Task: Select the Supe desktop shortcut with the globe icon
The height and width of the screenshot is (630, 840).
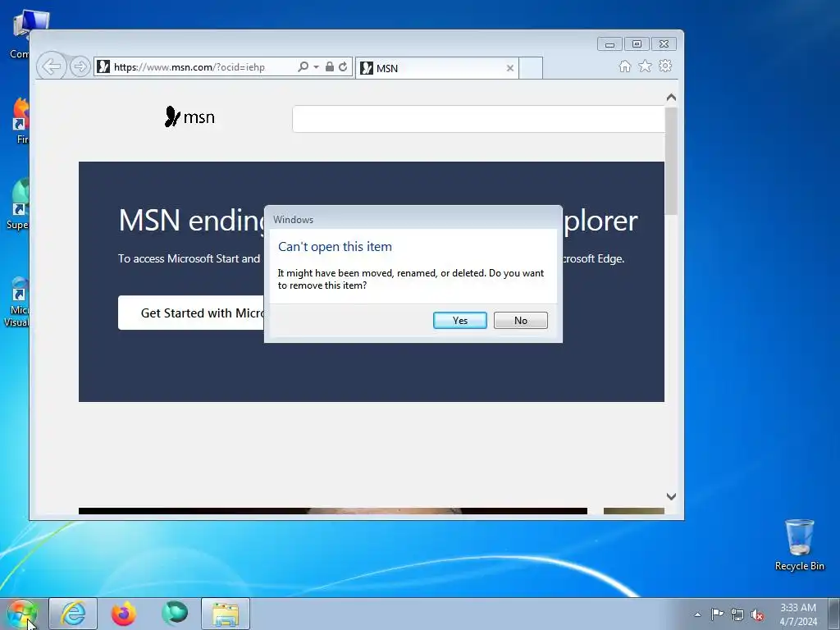Action: tap(18, 204)
